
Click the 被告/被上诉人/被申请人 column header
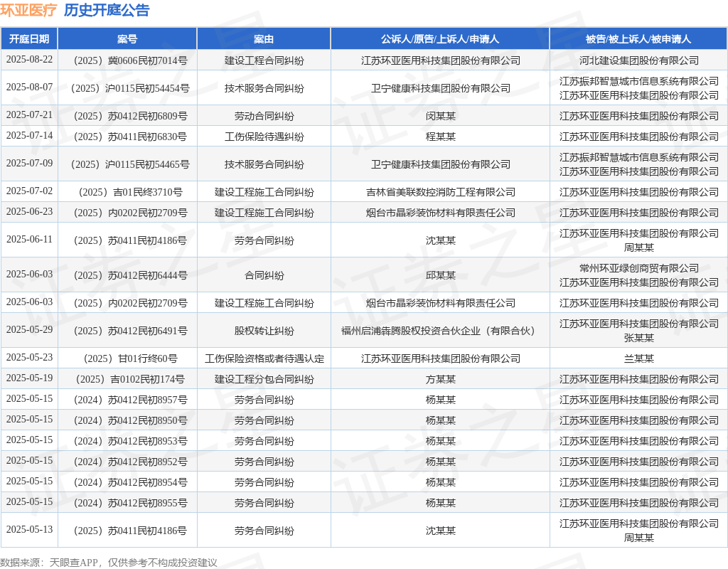coord(638,39)
